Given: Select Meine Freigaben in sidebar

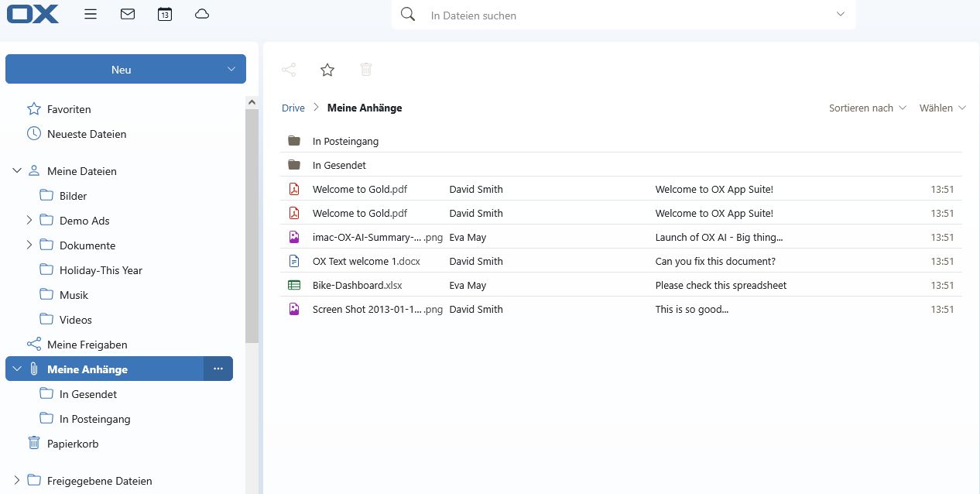Looking at the screenshot, I should 87,345.
